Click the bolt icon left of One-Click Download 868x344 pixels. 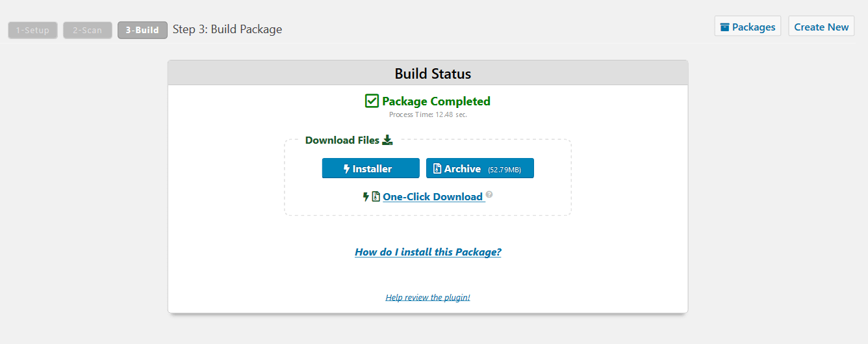(x=366, y=196)
